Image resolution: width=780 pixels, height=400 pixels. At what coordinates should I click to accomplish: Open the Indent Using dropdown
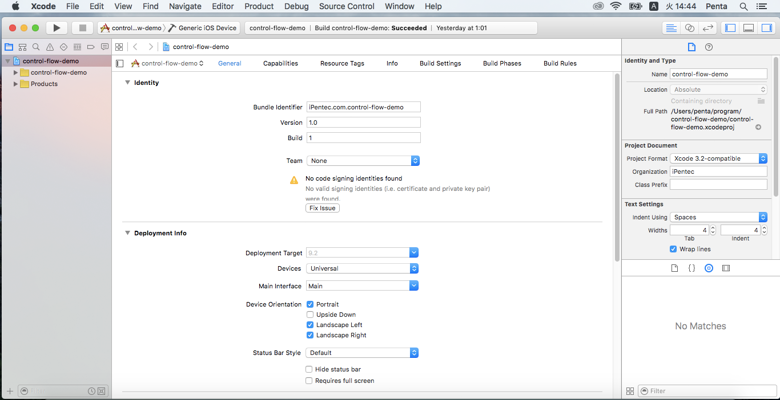(718, 217)
